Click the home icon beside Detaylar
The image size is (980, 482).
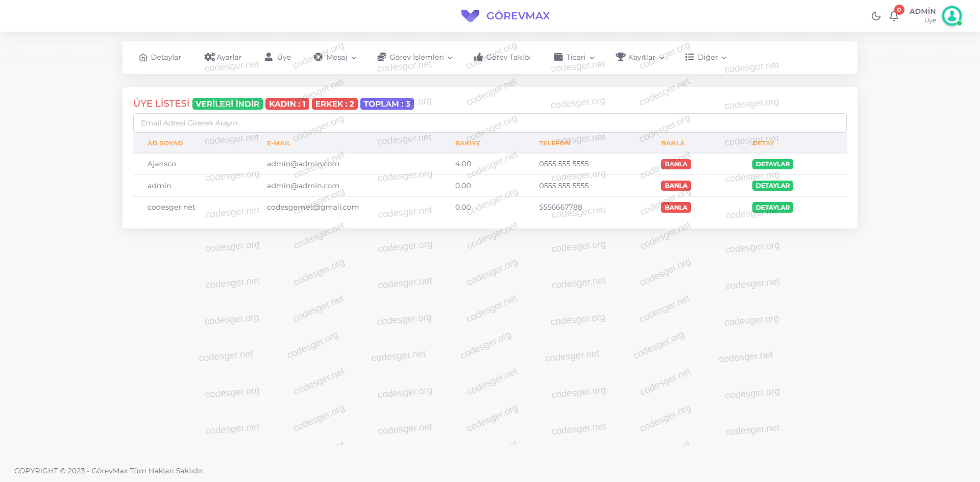(x=143, y=58)
